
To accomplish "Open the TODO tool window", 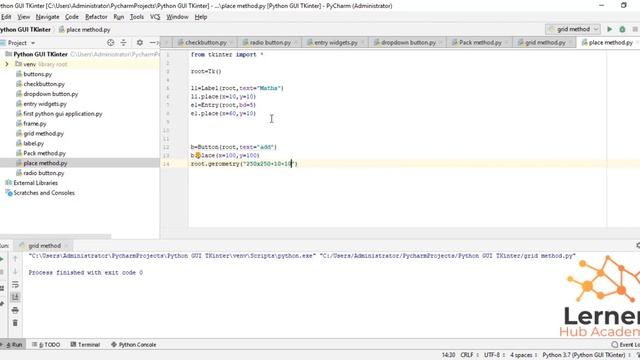I will point(46,344).
